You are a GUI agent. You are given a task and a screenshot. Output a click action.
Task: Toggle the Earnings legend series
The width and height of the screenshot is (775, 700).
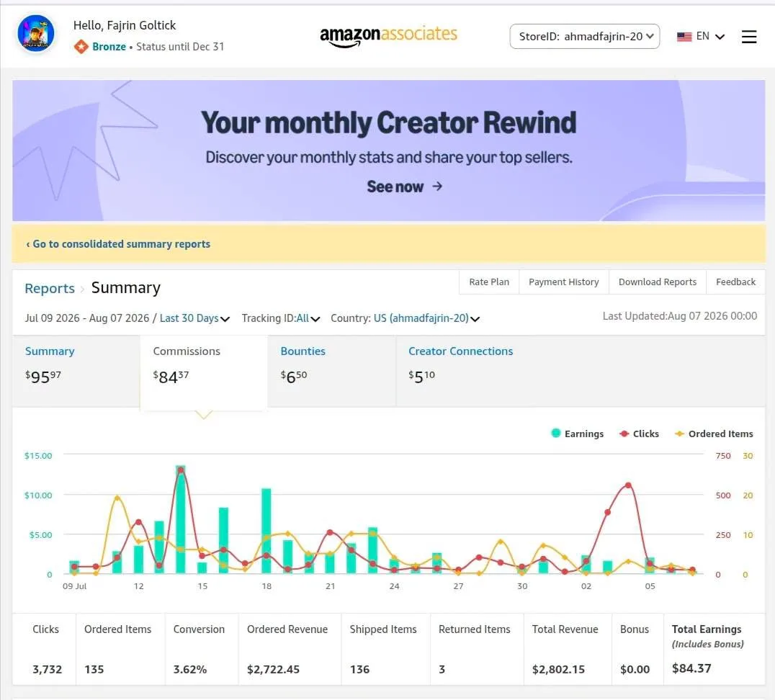point(578,434)
